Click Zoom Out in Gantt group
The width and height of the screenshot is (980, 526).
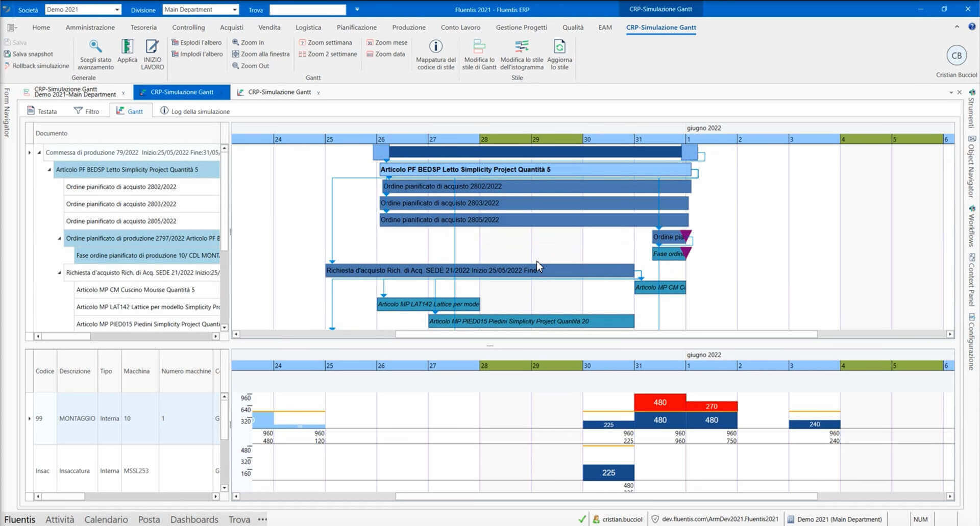[x=251, y=66]
